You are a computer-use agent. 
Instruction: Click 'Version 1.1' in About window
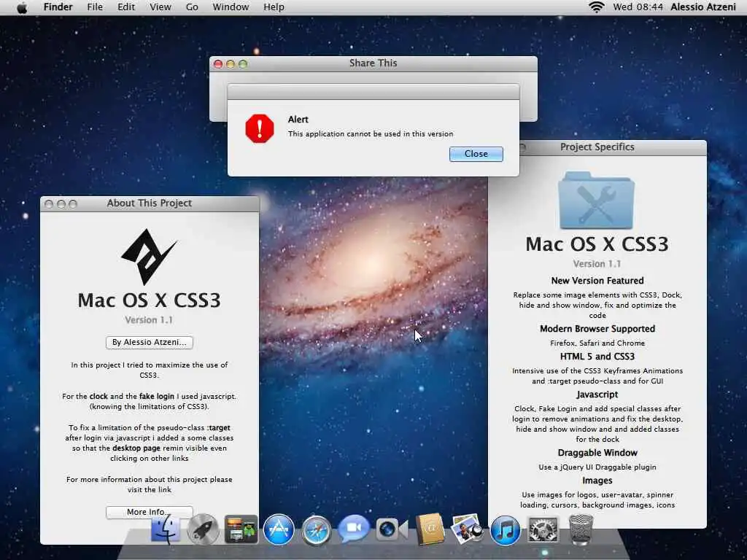click(x=149, y=320)
